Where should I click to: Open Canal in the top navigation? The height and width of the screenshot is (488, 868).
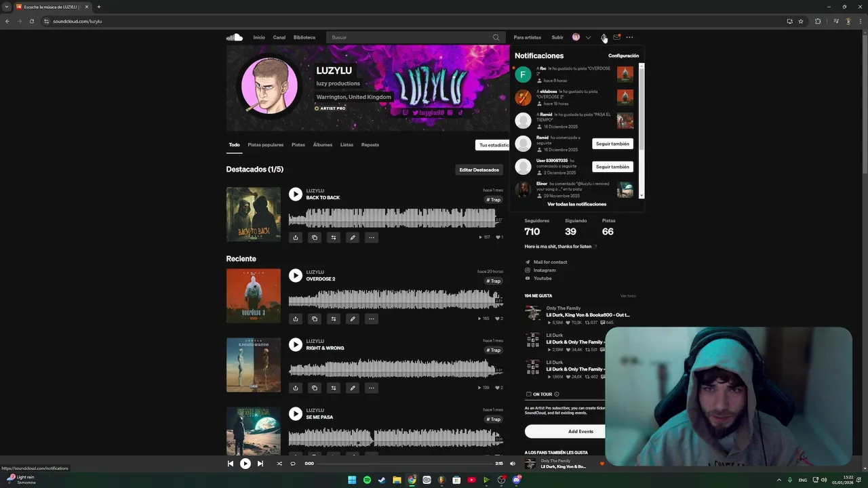(x=279, y=37)
